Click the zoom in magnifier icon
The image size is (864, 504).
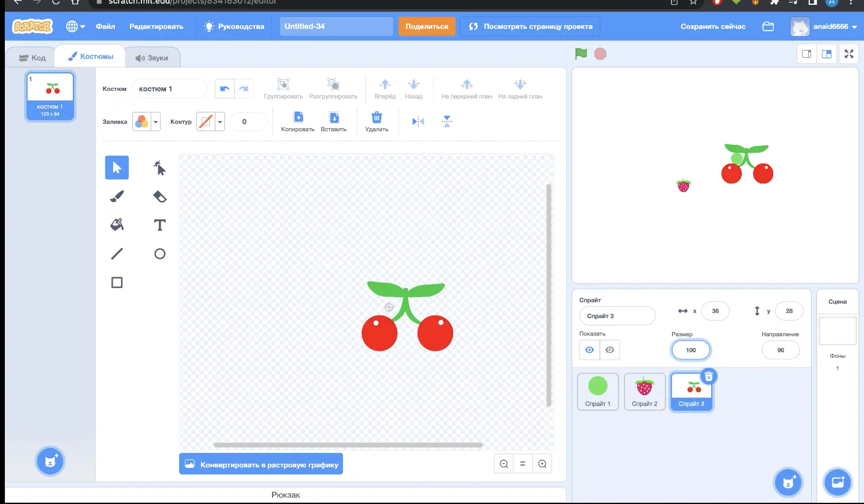pos(542,464)
